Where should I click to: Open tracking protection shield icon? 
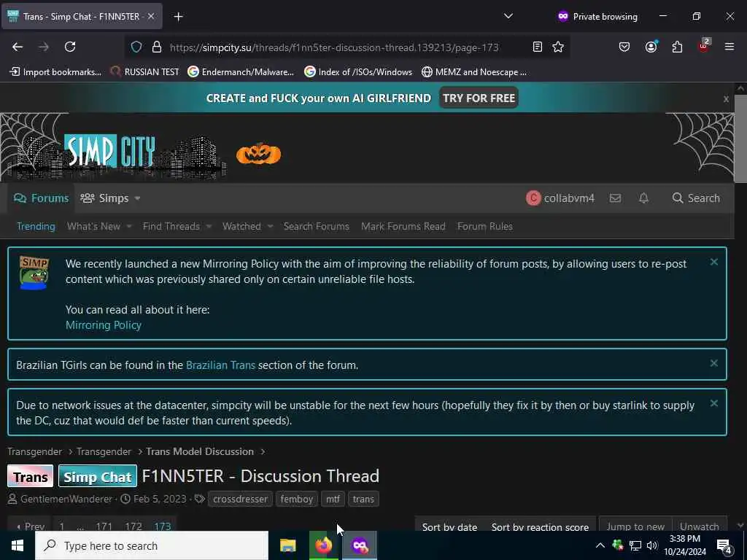click(136, 47)
